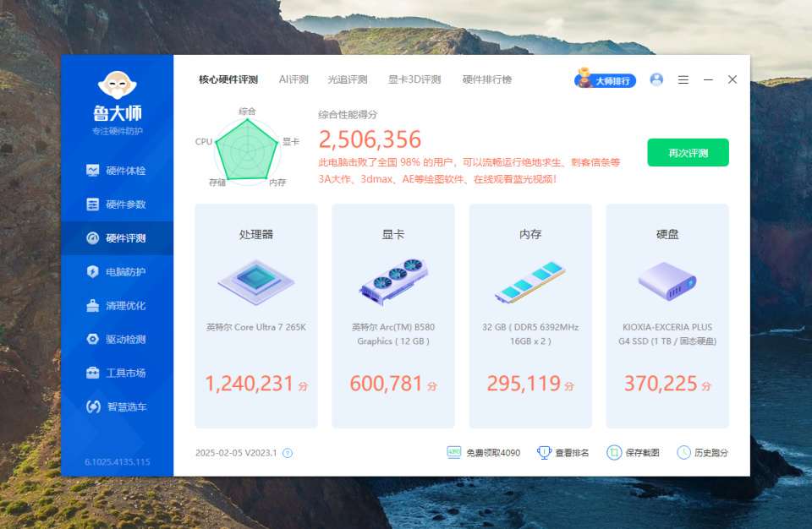Screen dimensions: 812x529
Task: Click the 鲁大师 logo avatar
Action: pyautogui.click(x=118, y=85)
